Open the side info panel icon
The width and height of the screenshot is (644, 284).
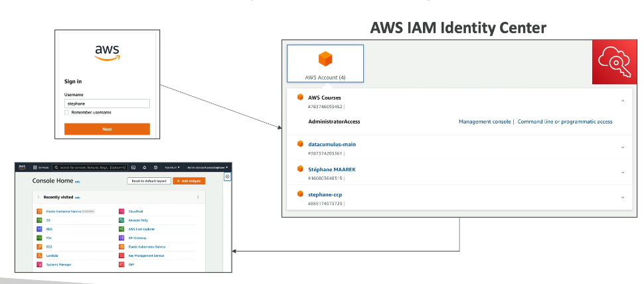point(228,177)
